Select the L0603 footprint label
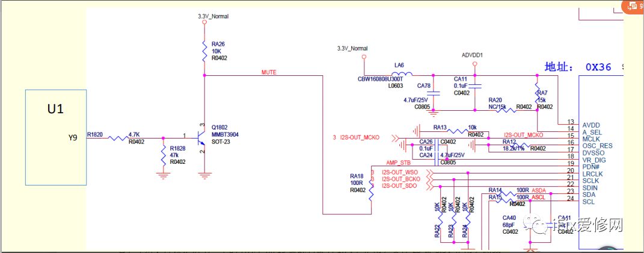The width and height of the screenshot is (644, 253). 396,85
